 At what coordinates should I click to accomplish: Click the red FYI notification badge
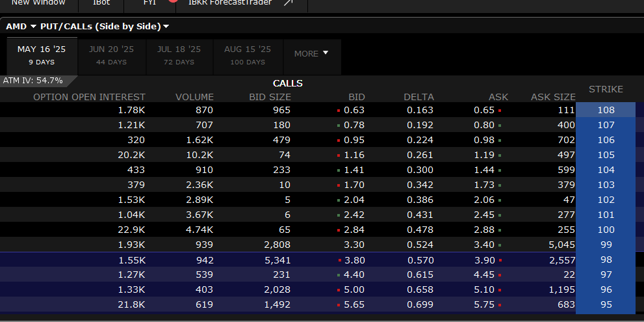point(173,1)
